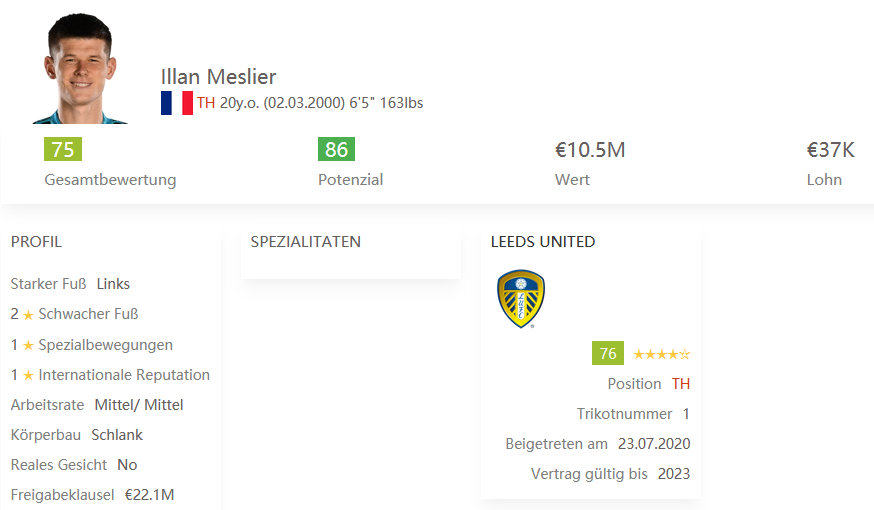874x510 pixels.
Task: Click the TH value in Position row
Action: pyautogui.click(x=681, y=384)
